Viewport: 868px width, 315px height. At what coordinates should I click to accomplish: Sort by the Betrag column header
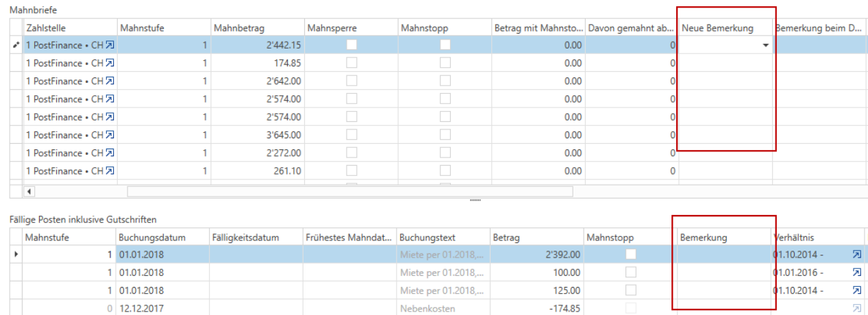coord(537,238)
